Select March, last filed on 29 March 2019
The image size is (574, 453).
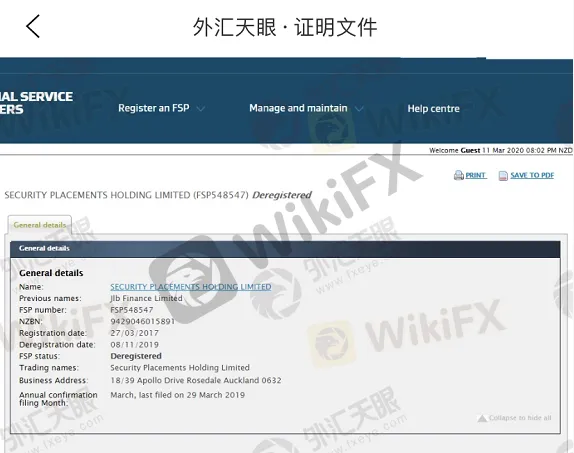[178, 395]
